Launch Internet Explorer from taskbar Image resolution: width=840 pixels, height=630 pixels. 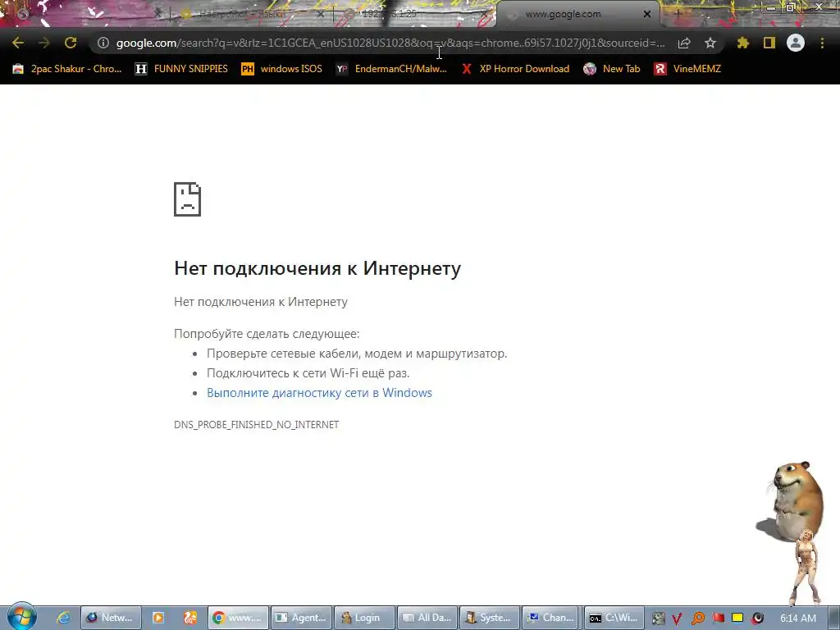pos(63,618)
